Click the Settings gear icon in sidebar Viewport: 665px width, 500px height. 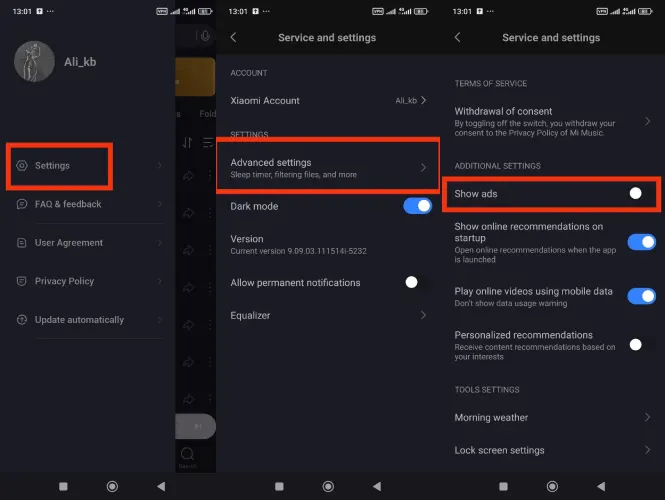pos(24,166)
